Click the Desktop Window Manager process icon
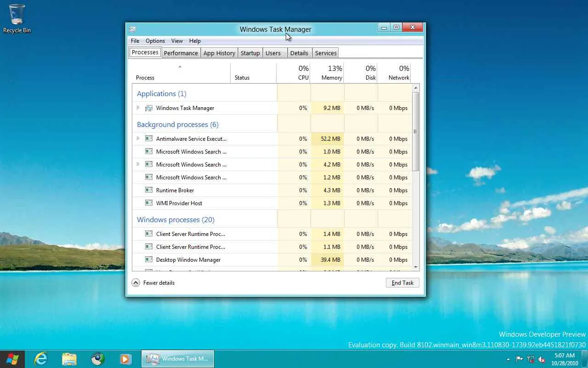Image resolution: width=588 pixels, height=368 pixels. [x=149, y=259]
